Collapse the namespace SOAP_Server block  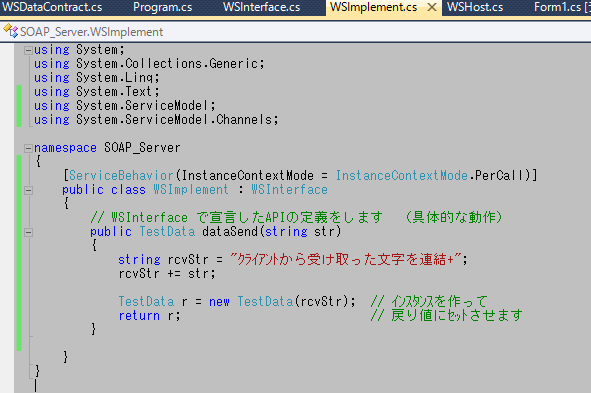tap(28, 148)
